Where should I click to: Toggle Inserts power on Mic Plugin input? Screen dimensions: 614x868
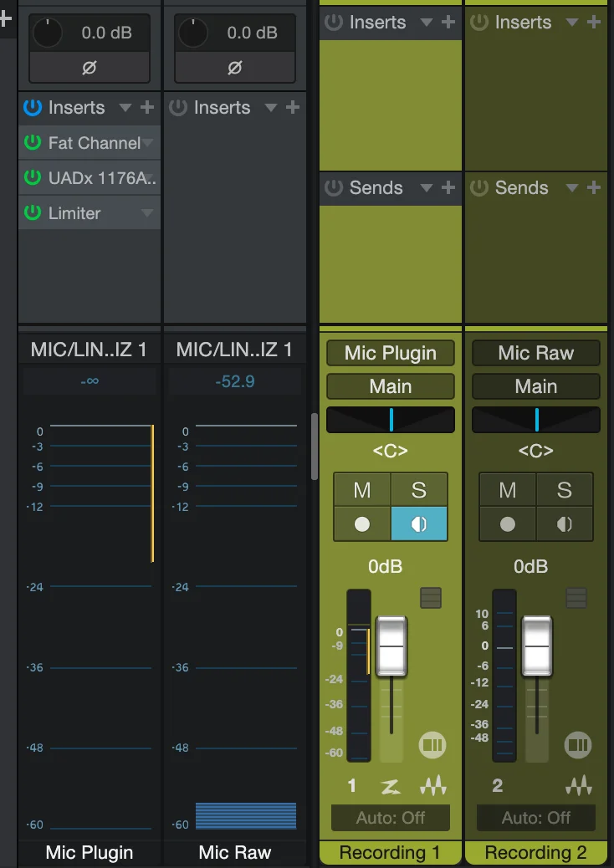[x=33, y=107]
